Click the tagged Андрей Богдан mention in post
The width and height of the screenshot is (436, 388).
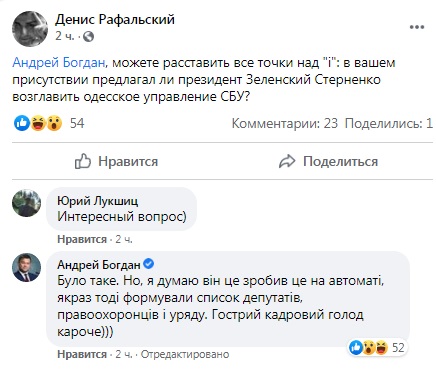click(x=59, y=62)
